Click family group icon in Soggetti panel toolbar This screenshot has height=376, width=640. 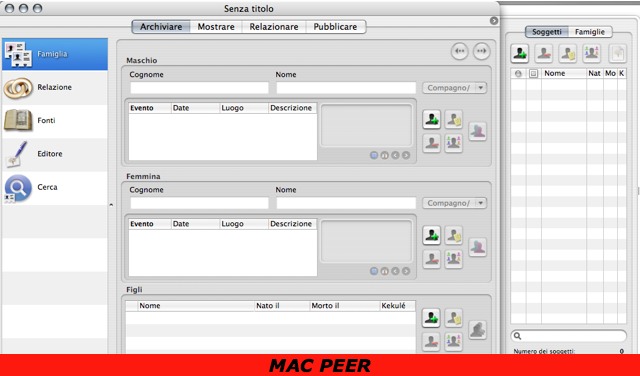(591, 53)
